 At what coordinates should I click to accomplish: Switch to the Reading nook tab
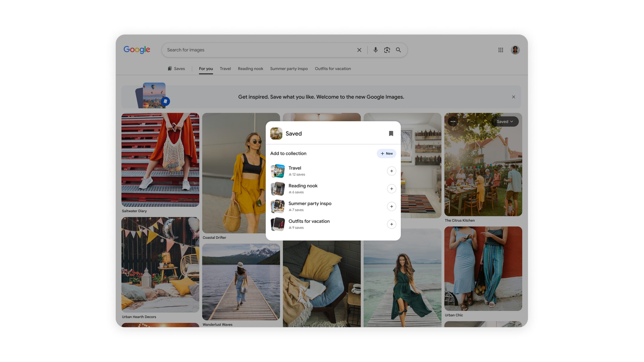click(250, 69)
